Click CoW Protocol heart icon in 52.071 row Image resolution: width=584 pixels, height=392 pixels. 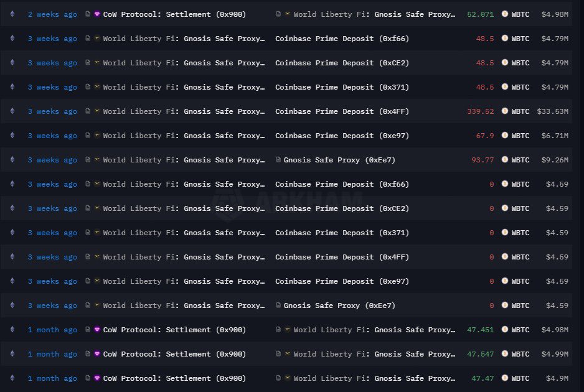pos(97,14)
